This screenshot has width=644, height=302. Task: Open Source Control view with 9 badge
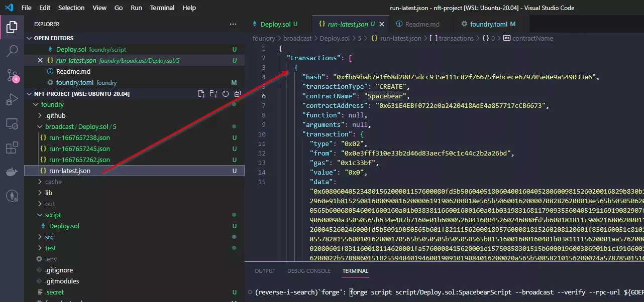point(12,75)
